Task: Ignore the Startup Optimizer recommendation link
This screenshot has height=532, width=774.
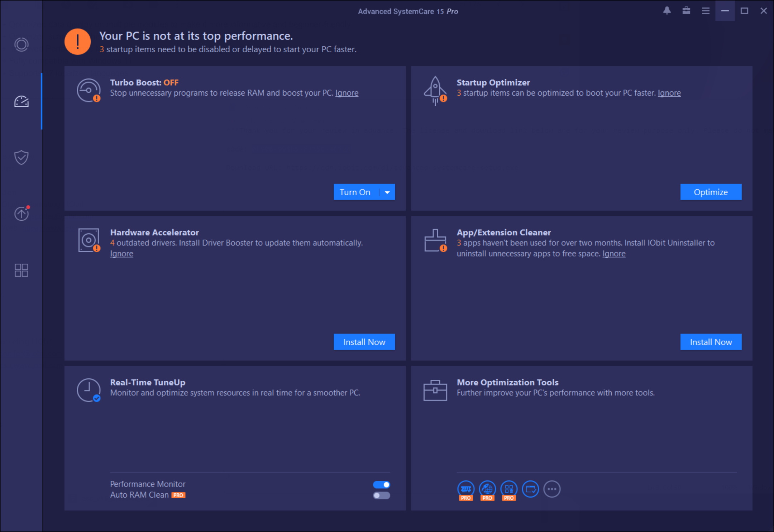Action: tap(669, 93)
